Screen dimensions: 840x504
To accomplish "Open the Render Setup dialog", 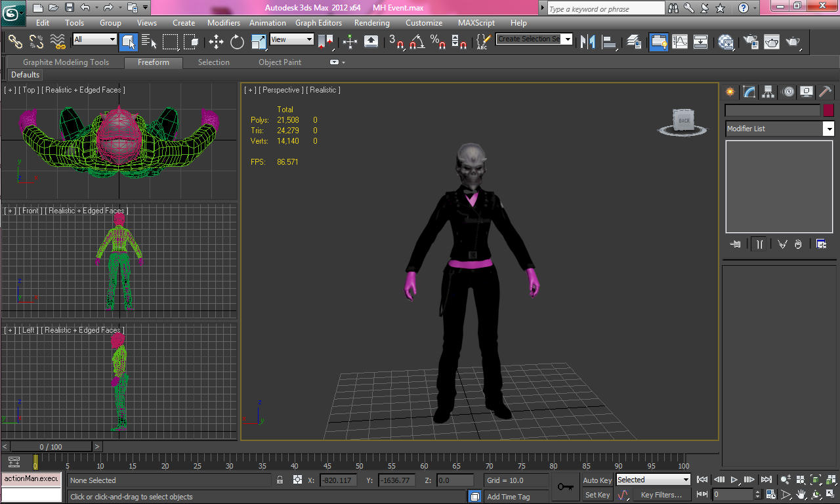I will [750, 42].
